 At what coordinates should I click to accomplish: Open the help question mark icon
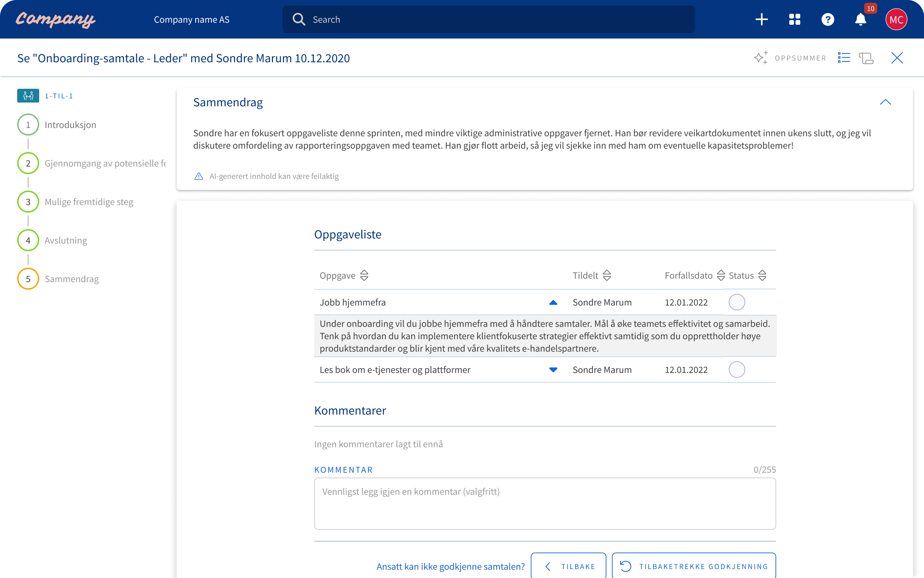[828, 20]
